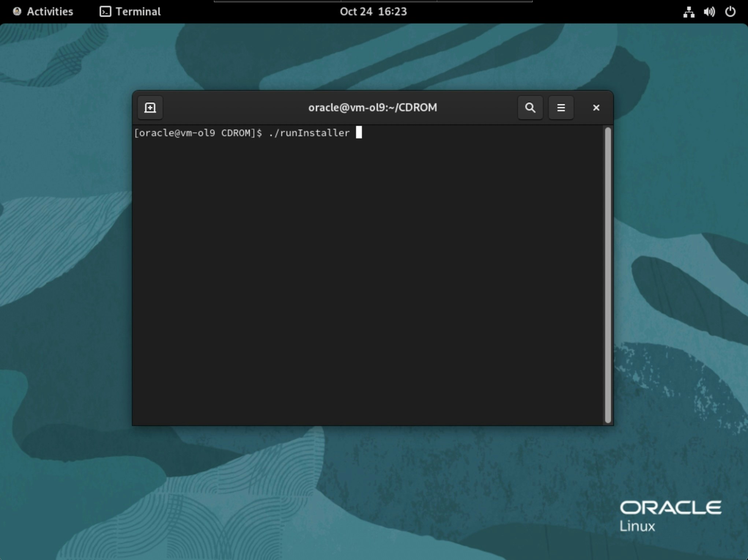The image size is (748, 560).
Task: Click the Oracle Linux desktop logo
Action: pyautogui.click(x=670, y=515)
